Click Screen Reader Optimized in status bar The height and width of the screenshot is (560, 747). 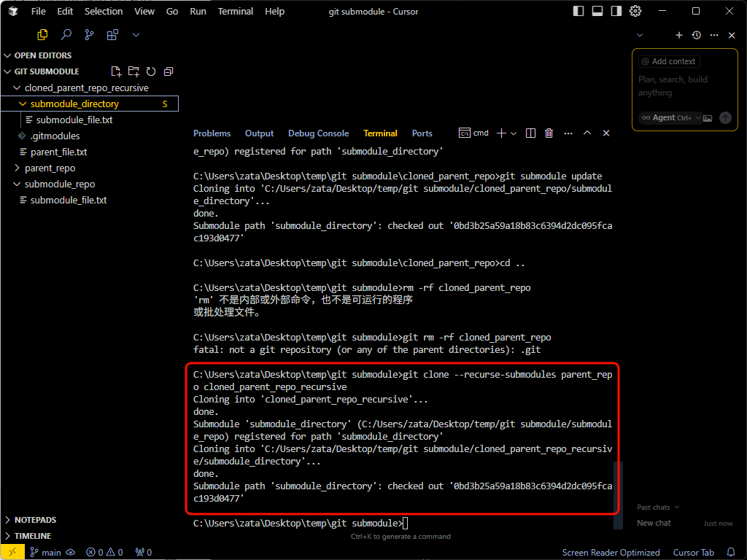pyautogui.click(x=611, y=552)
